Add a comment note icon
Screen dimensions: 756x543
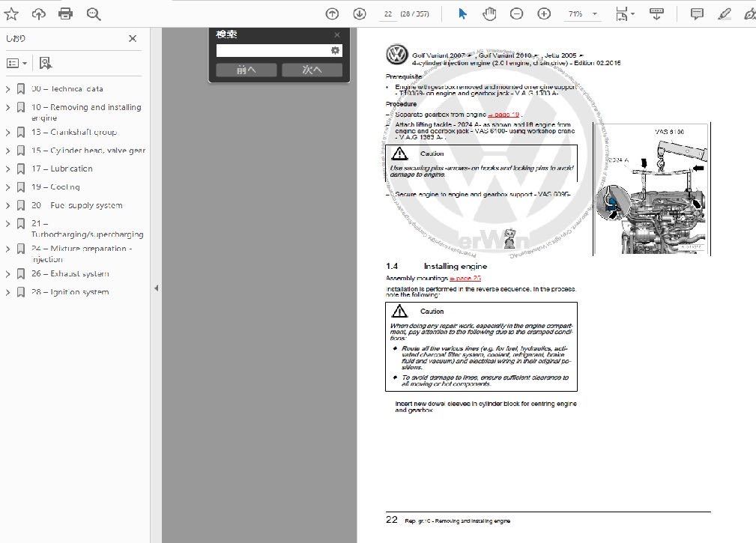pyautogui.click(x=697, y=14)
